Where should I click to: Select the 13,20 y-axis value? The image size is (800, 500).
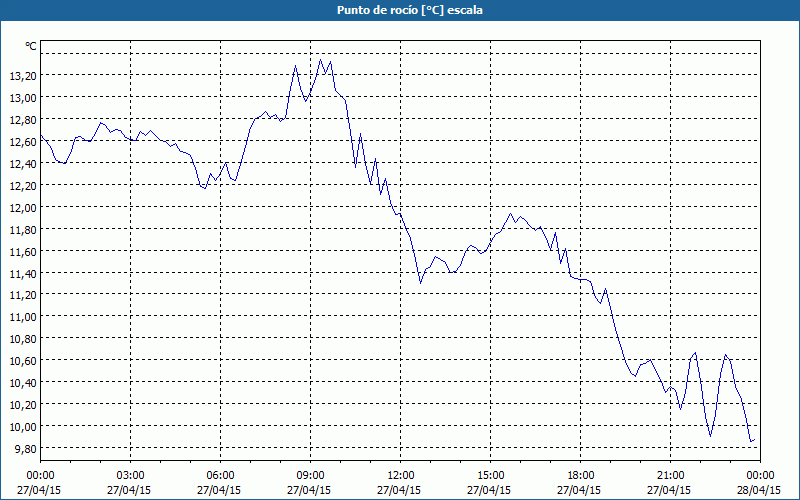click(22, 76)
